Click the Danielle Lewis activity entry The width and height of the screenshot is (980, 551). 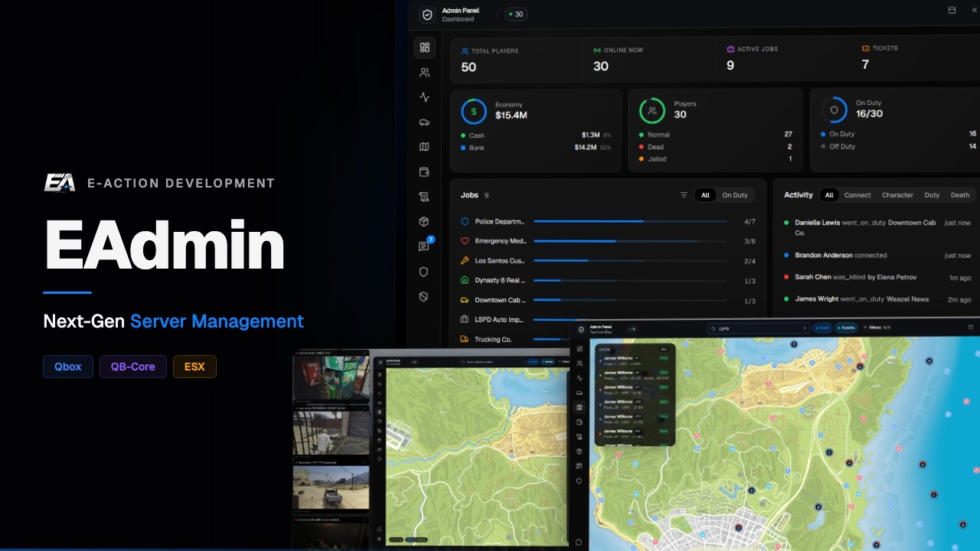coord(877,227)
